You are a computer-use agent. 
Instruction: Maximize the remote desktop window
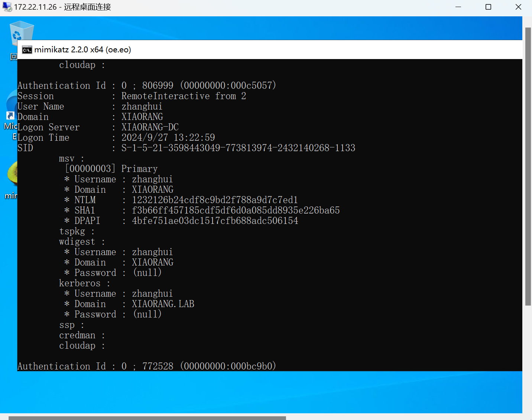pos(488,7)
